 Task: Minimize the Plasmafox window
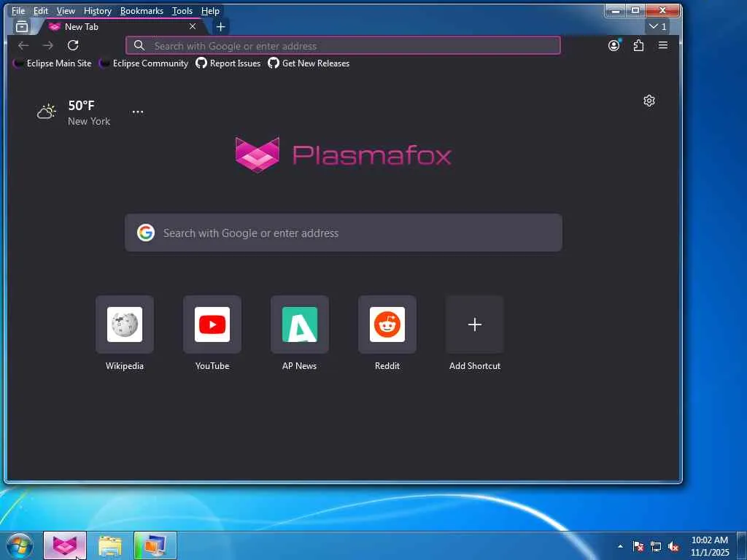point(616,10)
